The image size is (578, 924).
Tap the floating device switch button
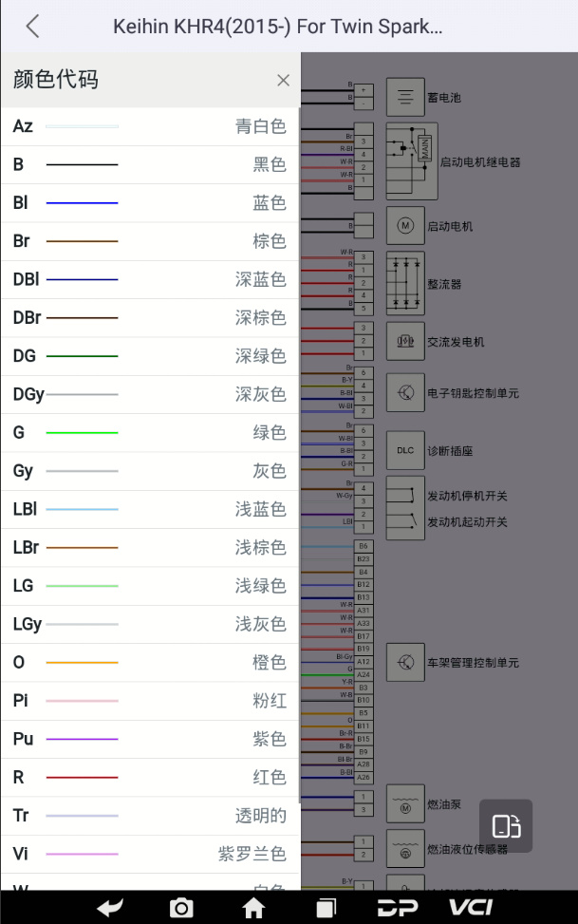point(506,825)
